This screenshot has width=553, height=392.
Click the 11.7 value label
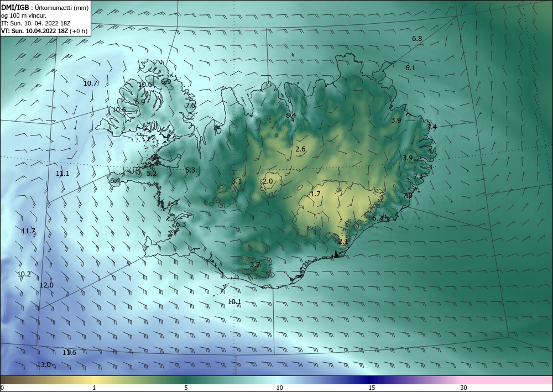pyautogui.click(x=28, y=231)
